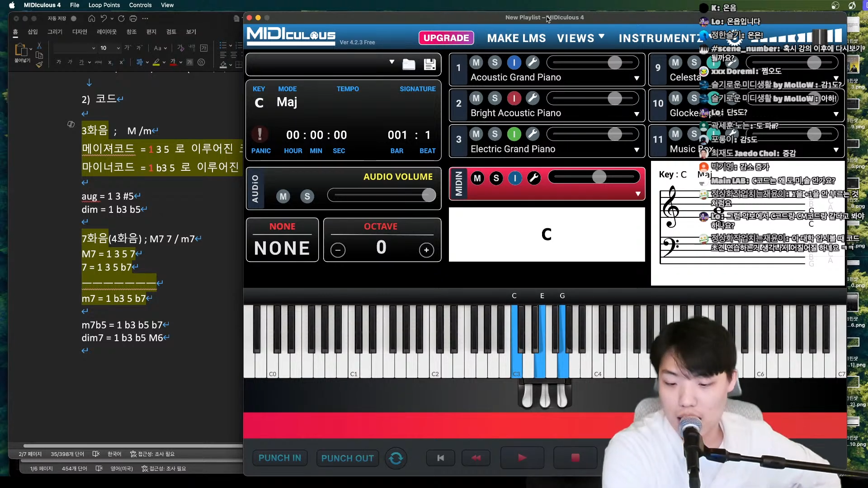Click the AUDIO VOLUME slider knob
Viewport: 868px width, 488px height.
[429, 195]
